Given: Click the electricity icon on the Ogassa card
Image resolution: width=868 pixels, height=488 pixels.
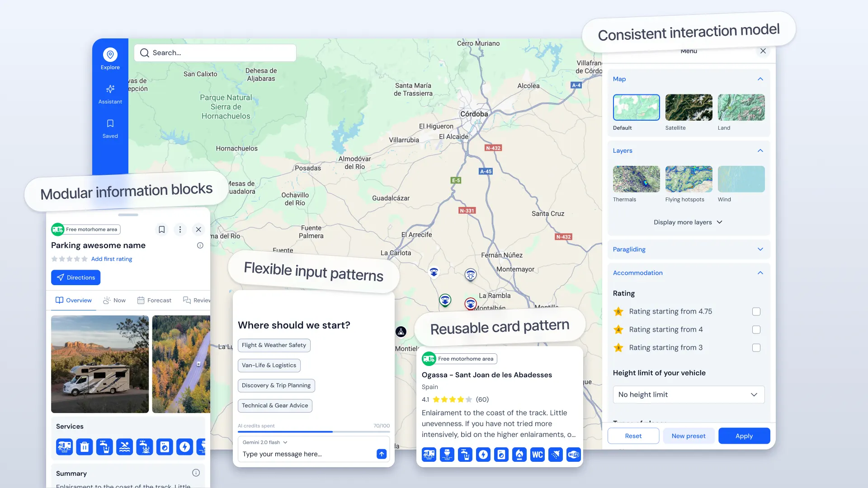Looking at the screenshot, I should pos(483,455).
